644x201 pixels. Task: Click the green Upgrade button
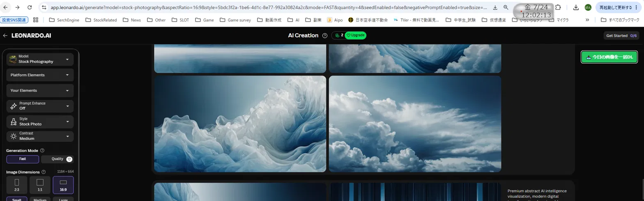coord(356,36)
